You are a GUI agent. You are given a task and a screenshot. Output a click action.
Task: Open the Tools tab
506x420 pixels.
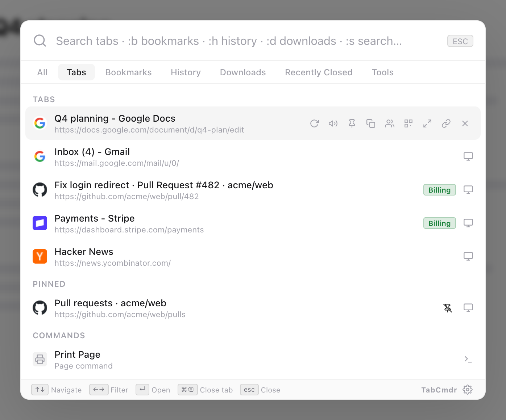pyautogui.click(x=383, y=72)
